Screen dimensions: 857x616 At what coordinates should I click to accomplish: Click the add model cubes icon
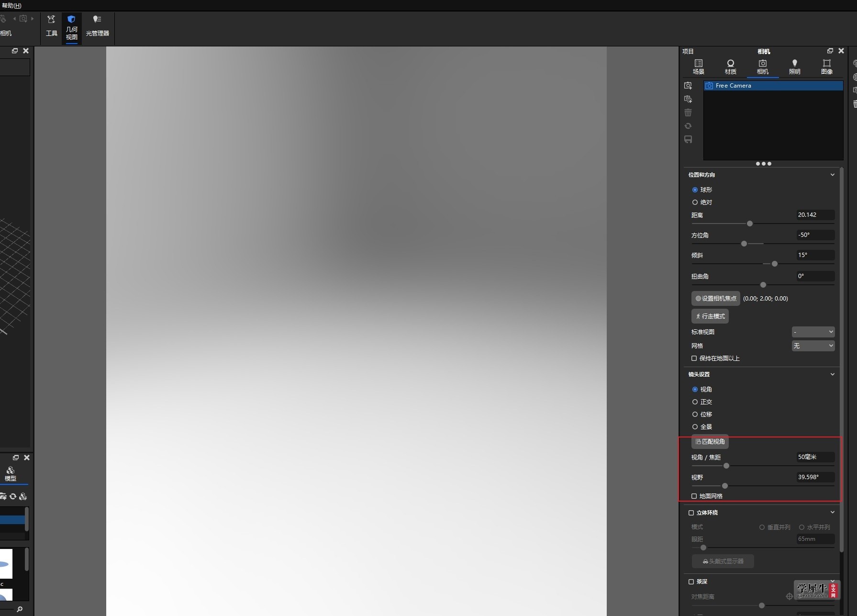click(x=23, y=496)
